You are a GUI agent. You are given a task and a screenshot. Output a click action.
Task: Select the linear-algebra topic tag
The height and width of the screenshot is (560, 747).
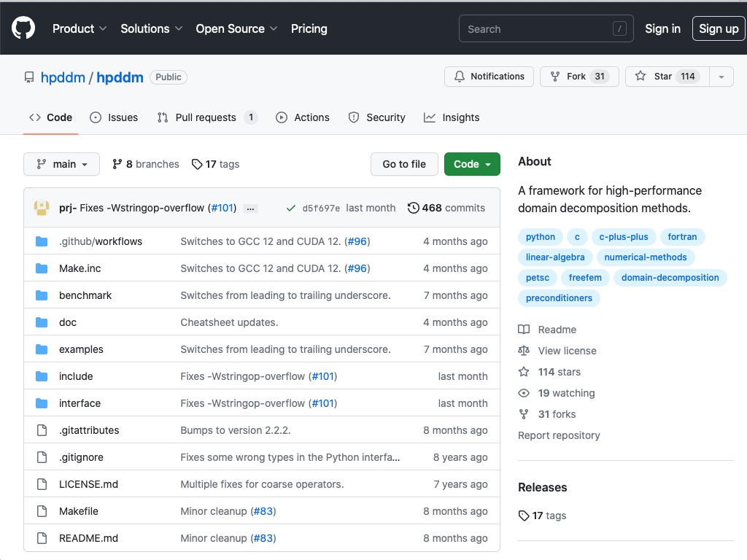pos(555,257)
